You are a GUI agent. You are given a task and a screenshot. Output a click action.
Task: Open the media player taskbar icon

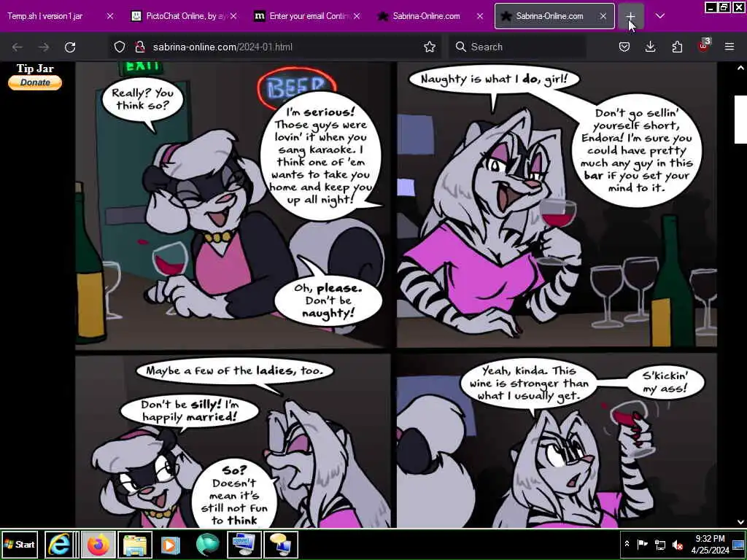pyautogui.click(x=171, y=544)
